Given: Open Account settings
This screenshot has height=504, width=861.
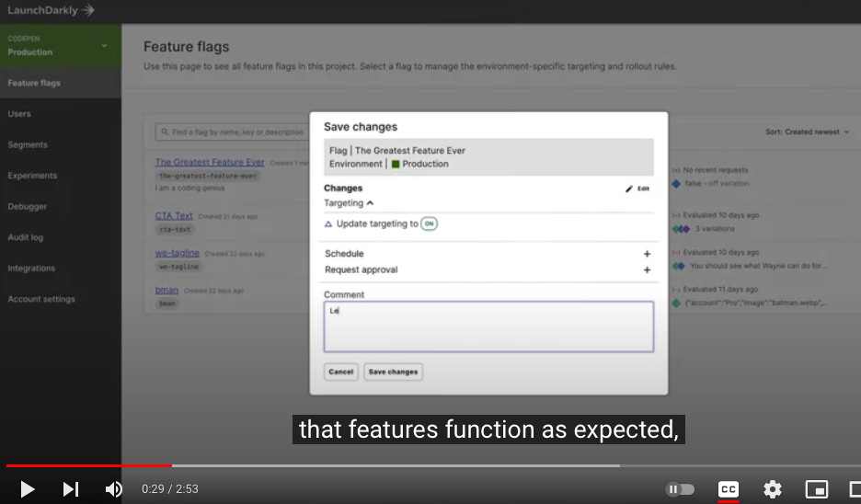Looking at the screenshot, I should [x=41, y=299].
